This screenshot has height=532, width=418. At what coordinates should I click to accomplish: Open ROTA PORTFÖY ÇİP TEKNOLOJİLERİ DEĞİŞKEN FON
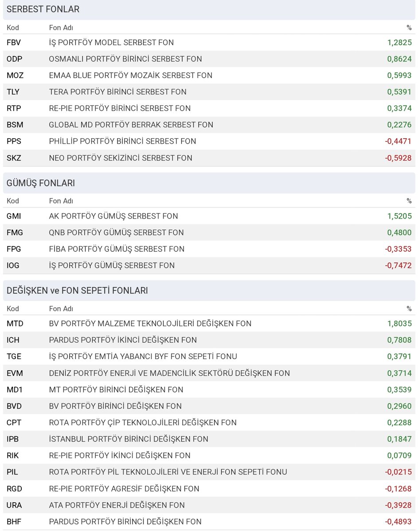point(143,422)
